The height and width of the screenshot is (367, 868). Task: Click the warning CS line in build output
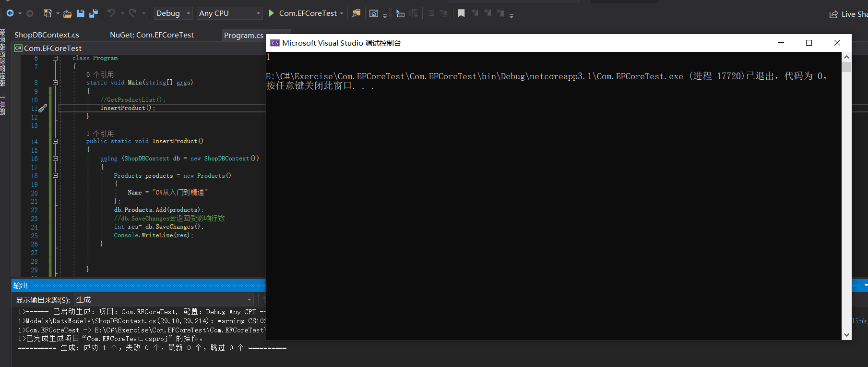pos(142,321)
